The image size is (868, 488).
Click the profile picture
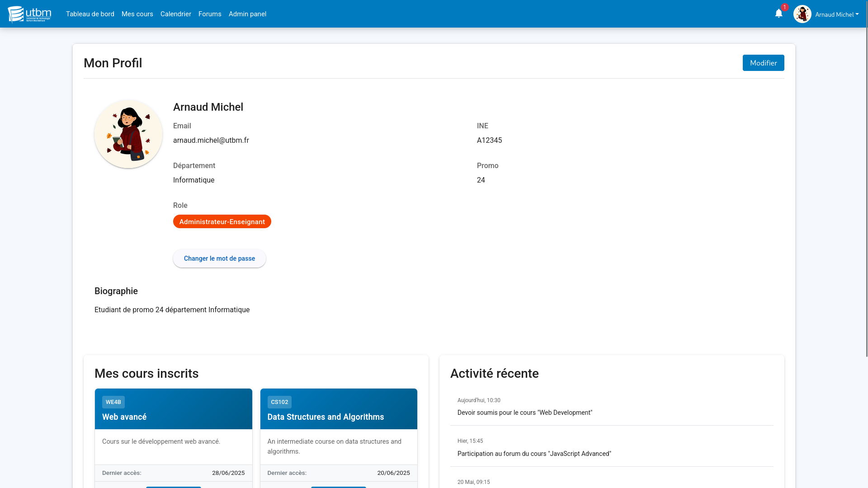click(128, 134)
